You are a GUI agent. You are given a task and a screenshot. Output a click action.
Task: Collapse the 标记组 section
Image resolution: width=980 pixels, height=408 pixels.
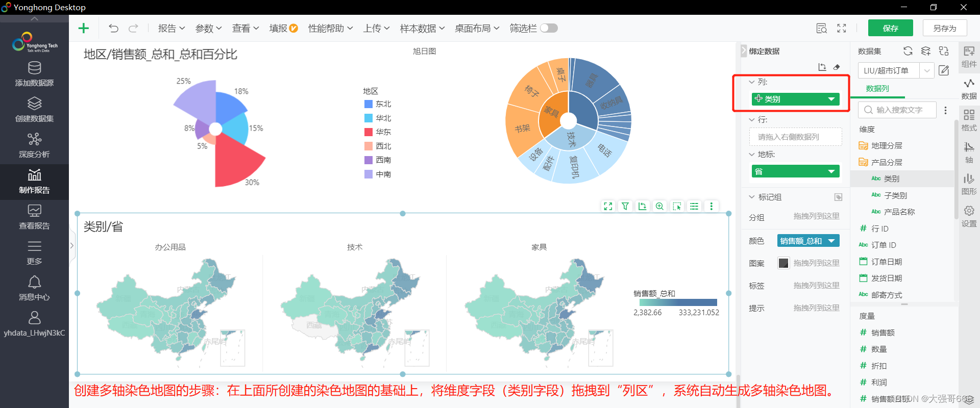click(x=752, y=197)
